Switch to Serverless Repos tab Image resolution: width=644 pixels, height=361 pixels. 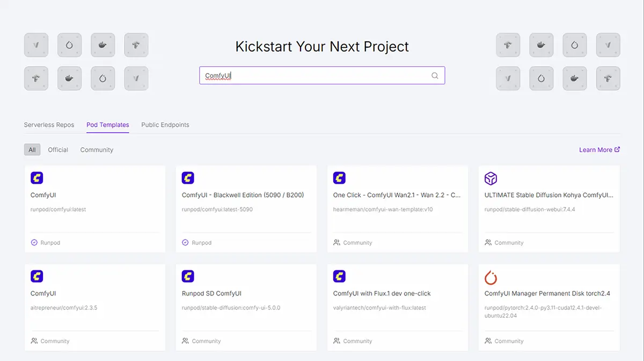[49, 125]
